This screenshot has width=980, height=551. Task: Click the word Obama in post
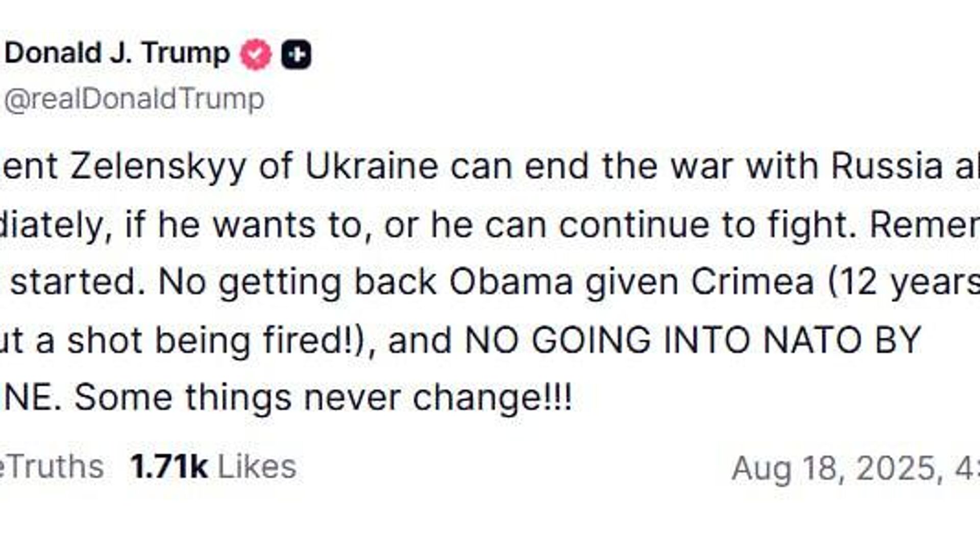(511, 282)
